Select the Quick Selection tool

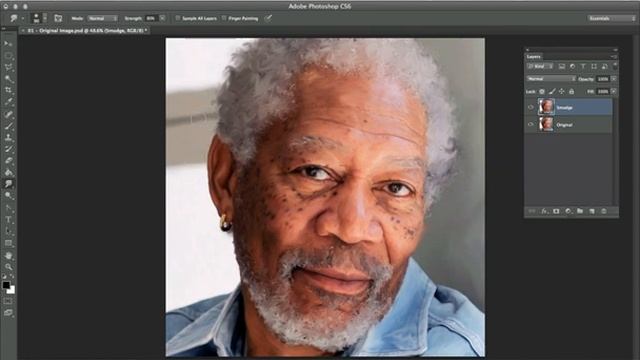[8, 79]
